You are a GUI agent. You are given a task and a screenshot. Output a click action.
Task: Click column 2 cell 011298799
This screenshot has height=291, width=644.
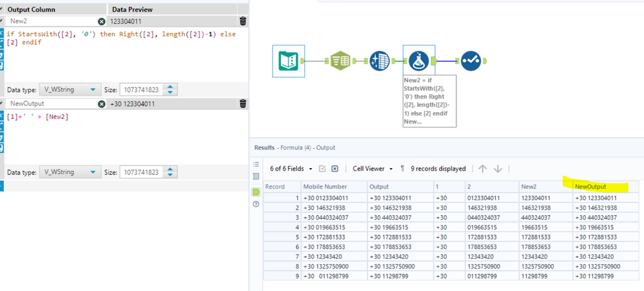492,276
